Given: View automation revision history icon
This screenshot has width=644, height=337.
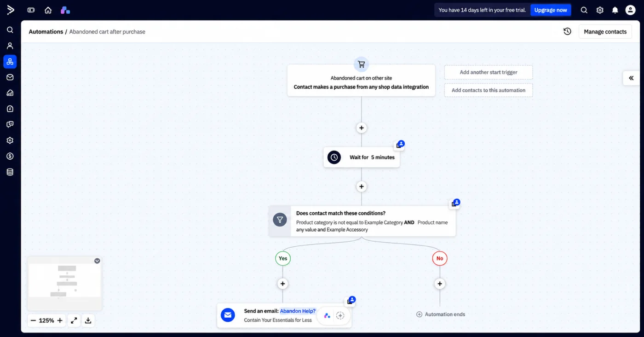Looking at the screenshot, I should click(567, 31).
